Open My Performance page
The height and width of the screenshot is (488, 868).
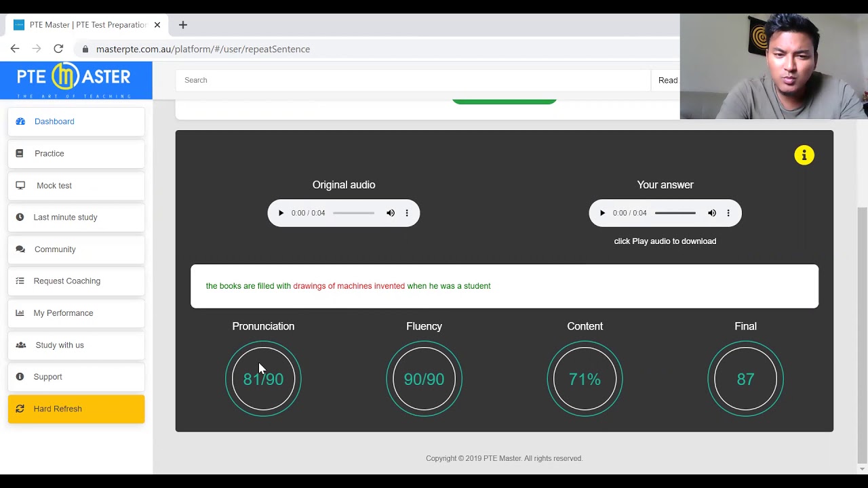click(x=76, y=313)
